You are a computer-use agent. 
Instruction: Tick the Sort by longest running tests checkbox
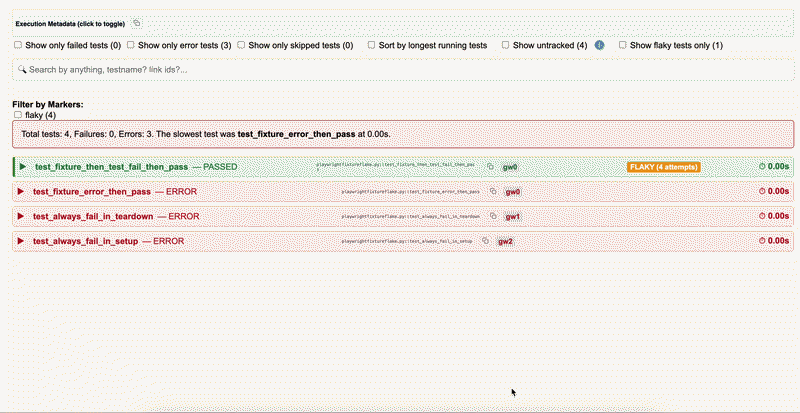[372, 45]
